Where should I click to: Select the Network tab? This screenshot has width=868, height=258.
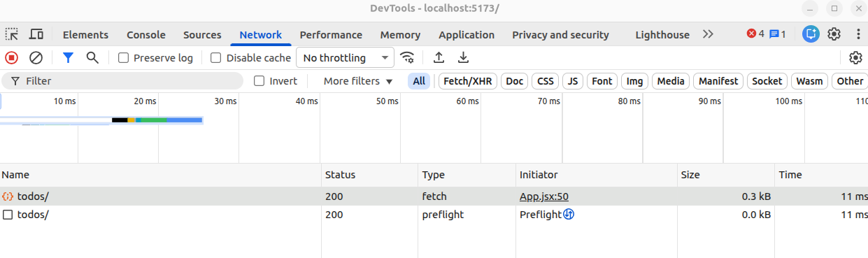(260, 35)
